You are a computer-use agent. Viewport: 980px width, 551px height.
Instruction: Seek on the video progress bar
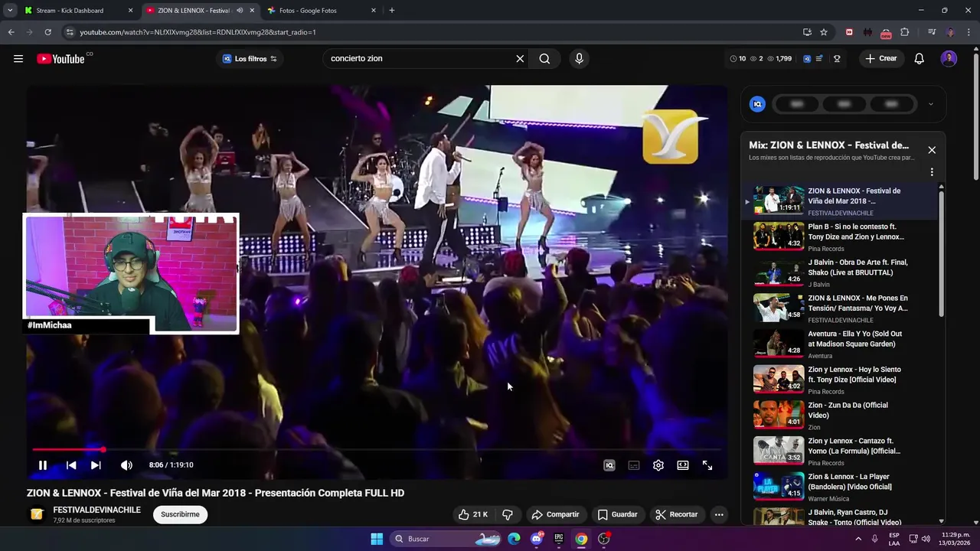377,449
